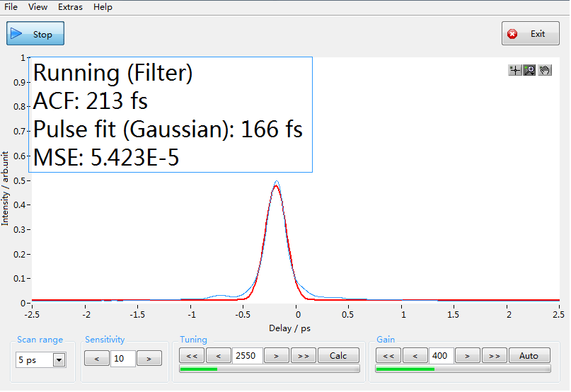Jump Gain up with double-right arrow

coord(495,356)
